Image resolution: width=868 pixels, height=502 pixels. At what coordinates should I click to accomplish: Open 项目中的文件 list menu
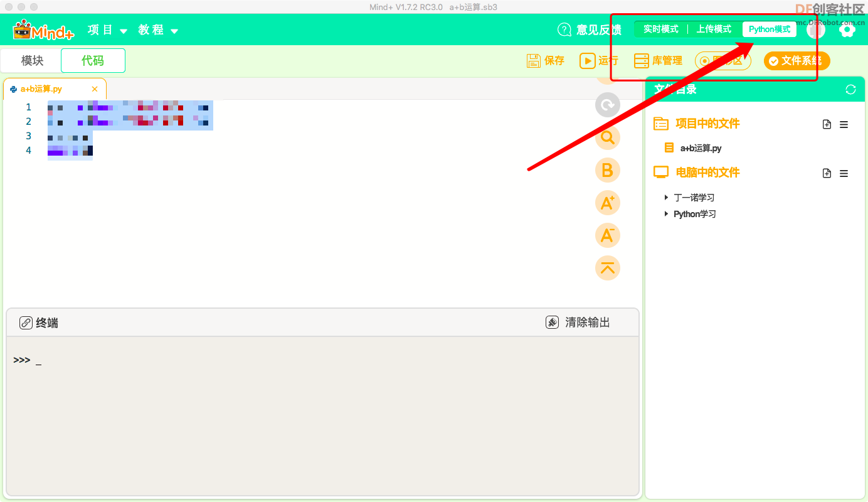[844, 124]
